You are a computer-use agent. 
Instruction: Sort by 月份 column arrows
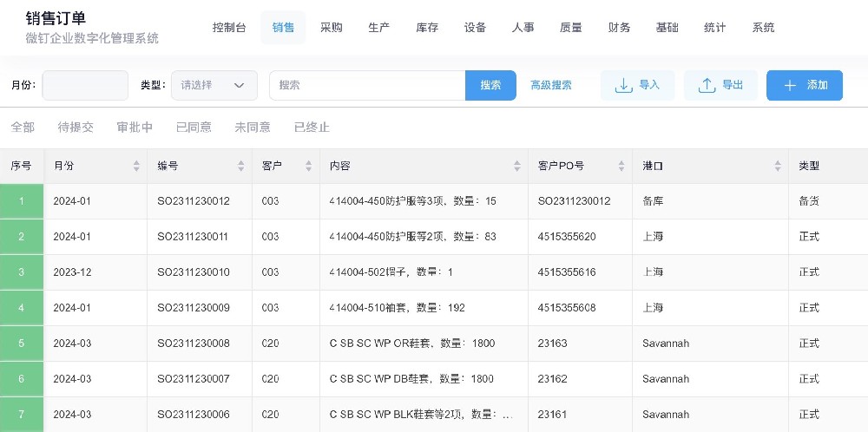[x=136, y=166]
